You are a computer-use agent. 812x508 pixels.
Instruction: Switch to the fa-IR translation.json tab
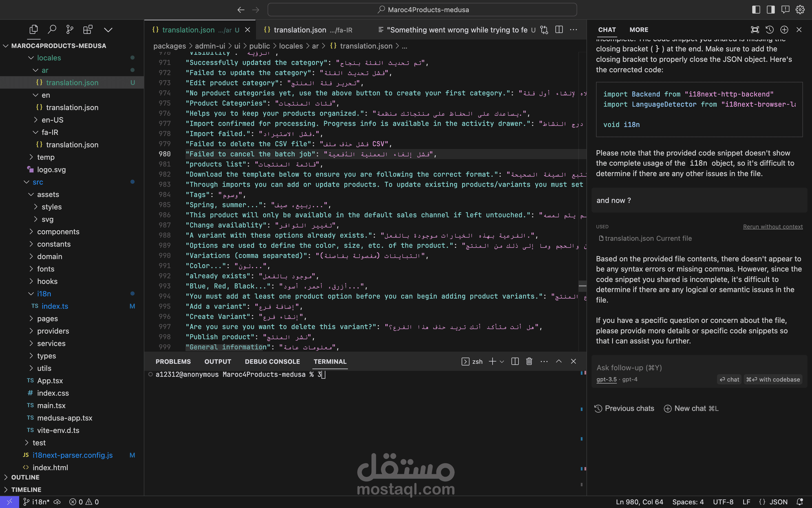pyautogui.click(x=308, y=30)
